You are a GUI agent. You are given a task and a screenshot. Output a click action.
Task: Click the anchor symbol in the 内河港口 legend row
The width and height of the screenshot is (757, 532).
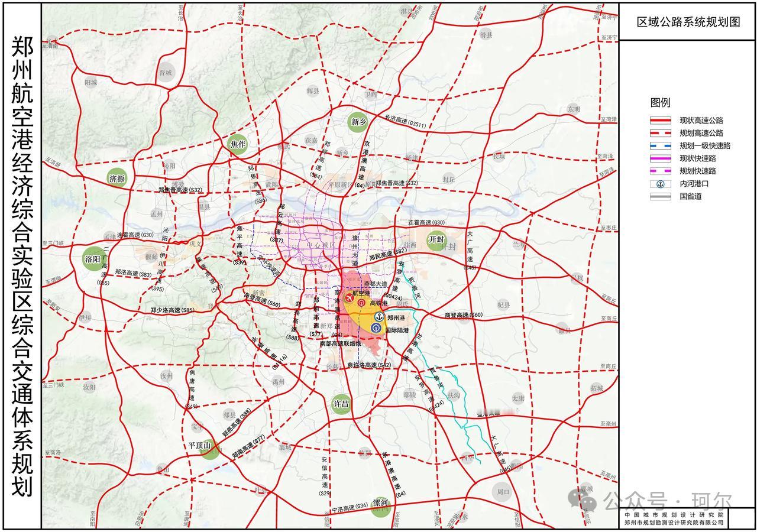(661, 184)
